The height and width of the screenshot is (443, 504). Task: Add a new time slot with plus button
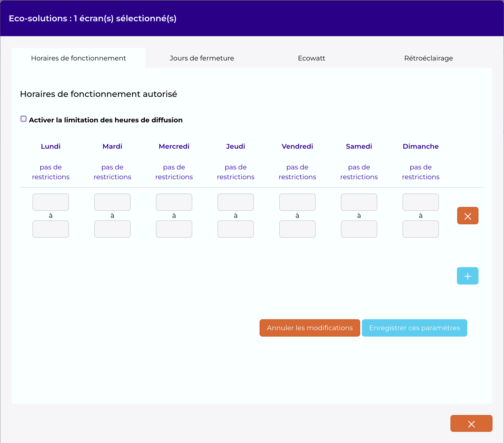[x=468, y=276]
